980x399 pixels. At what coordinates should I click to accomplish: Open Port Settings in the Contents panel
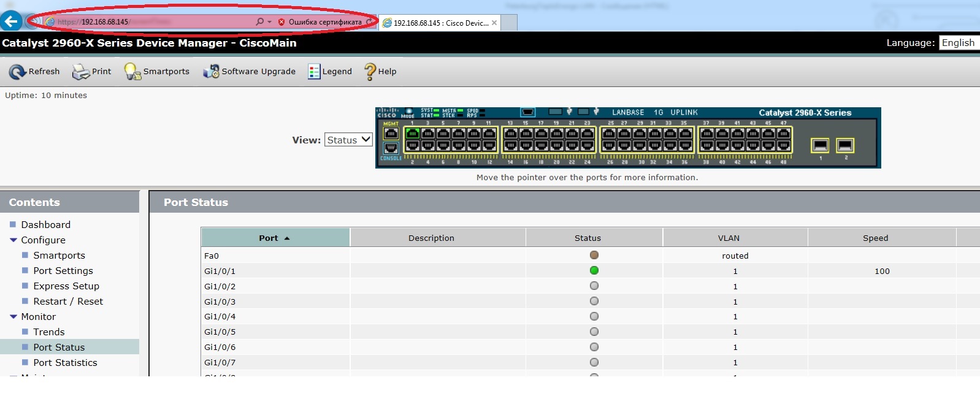pyautogui.click(x=63, y=271)
